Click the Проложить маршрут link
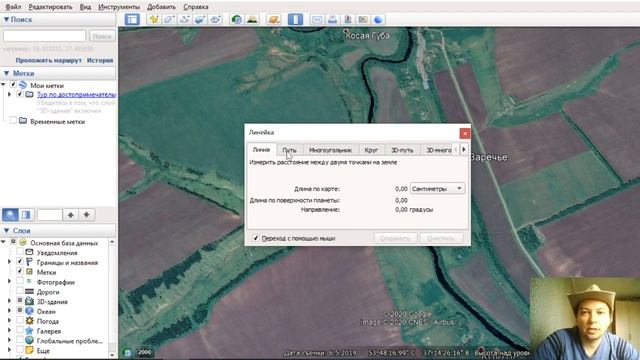This screenshot has height=360, width=640. click(49, 60)
